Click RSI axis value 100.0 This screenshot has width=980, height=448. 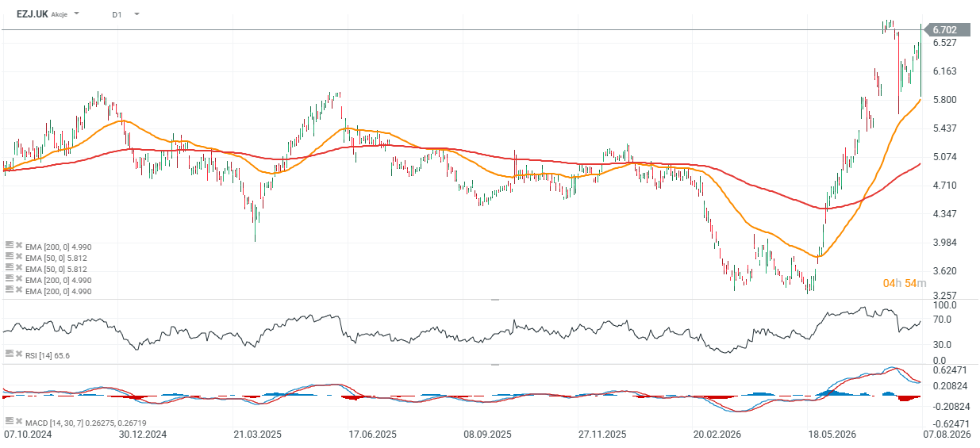click(x=943, y=305)
